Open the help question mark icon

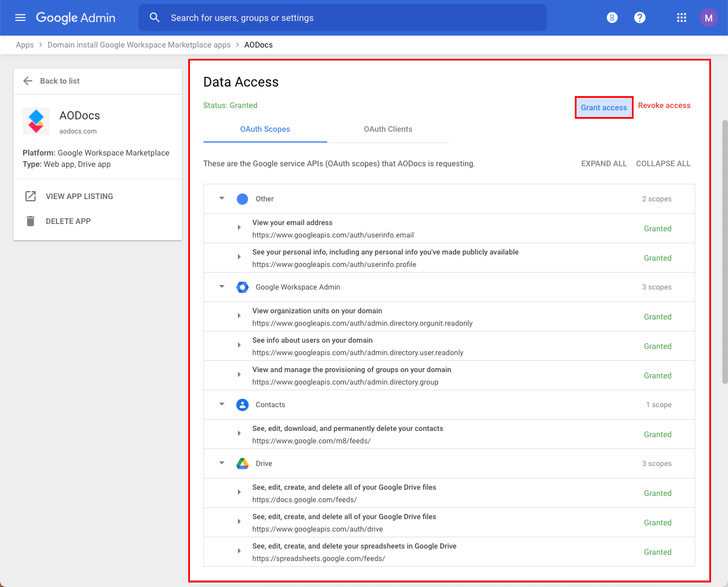[640, 18]
